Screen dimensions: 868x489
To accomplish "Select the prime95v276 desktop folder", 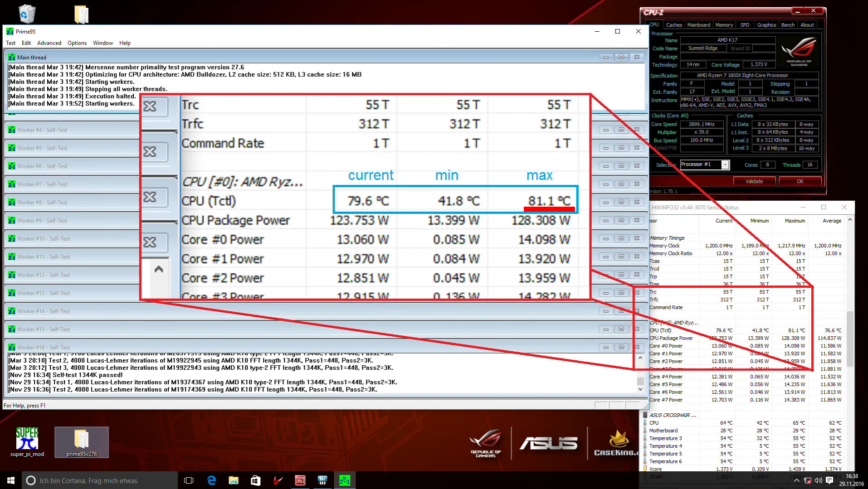I will pyautogui.click(x=82, y=442).
